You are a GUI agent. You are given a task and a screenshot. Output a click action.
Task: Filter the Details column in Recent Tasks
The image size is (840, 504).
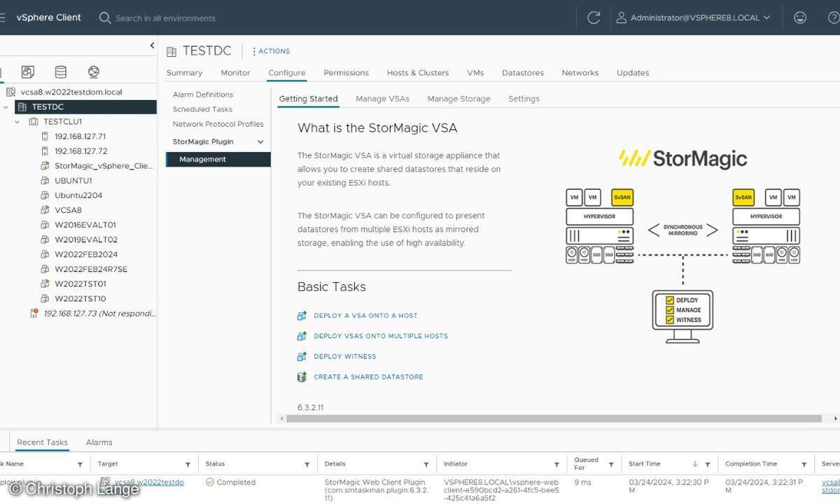pos(426,464)
